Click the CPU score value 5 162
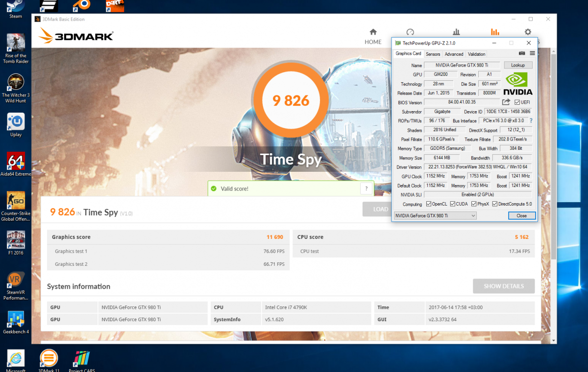This screenshot has height=372, width=588. 521,237
